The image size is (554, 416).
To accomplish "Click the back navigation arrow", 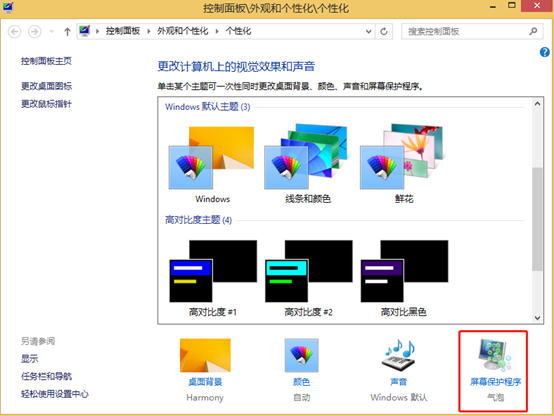I will [x=14, y=32].
